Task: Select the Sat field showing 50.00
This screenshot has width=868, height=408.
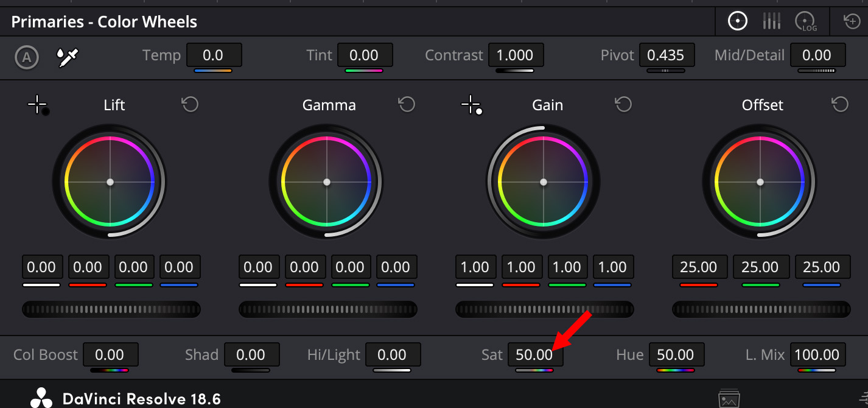Action: [536, 354]
